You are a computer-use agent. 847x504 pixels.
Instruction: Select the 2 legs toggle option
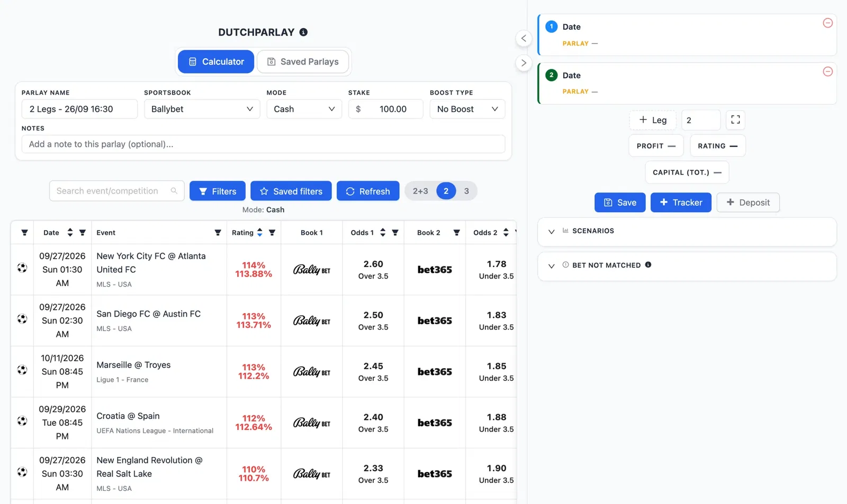click(x=446, y=191)
